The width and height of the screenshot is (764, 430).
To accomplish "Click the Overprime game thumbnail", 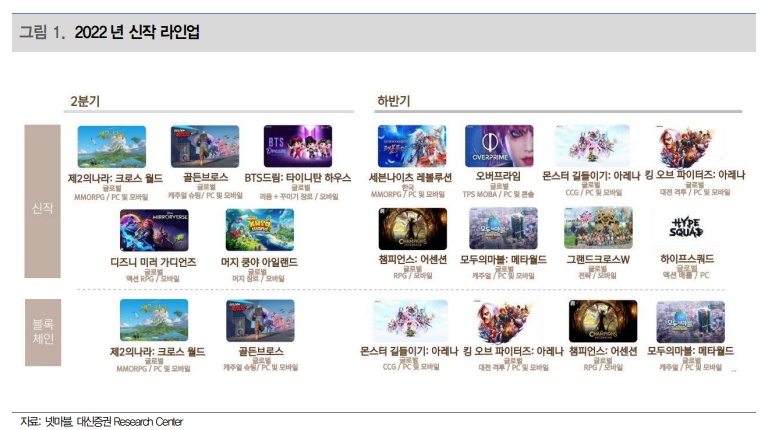I will click(499, 146).
